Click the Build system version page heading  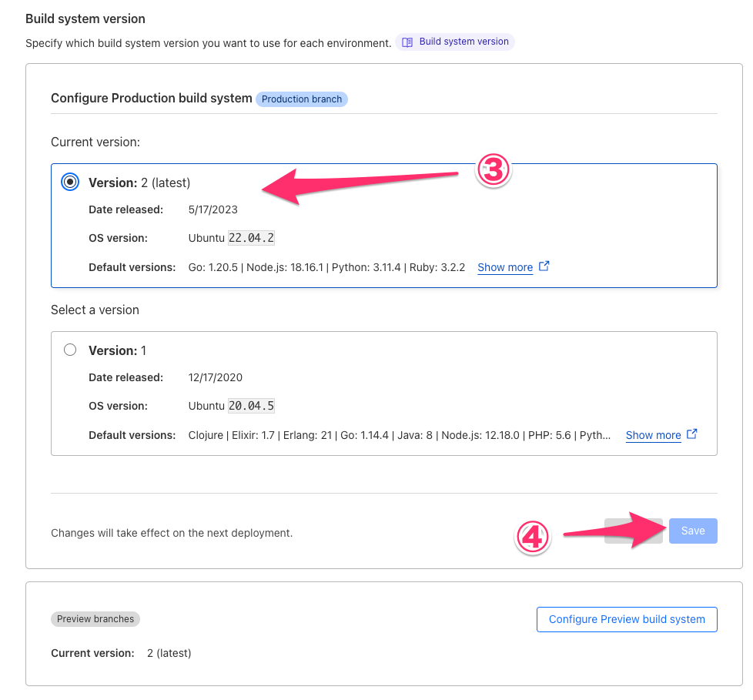tap(85, 18)
